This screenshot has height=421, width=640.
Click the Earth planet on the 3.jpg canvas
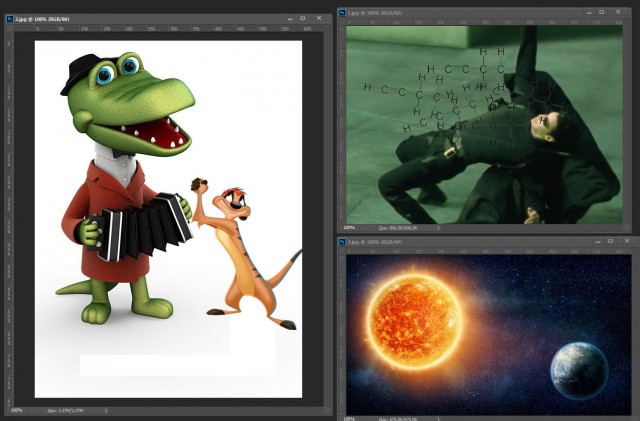(x=580, y=371)
